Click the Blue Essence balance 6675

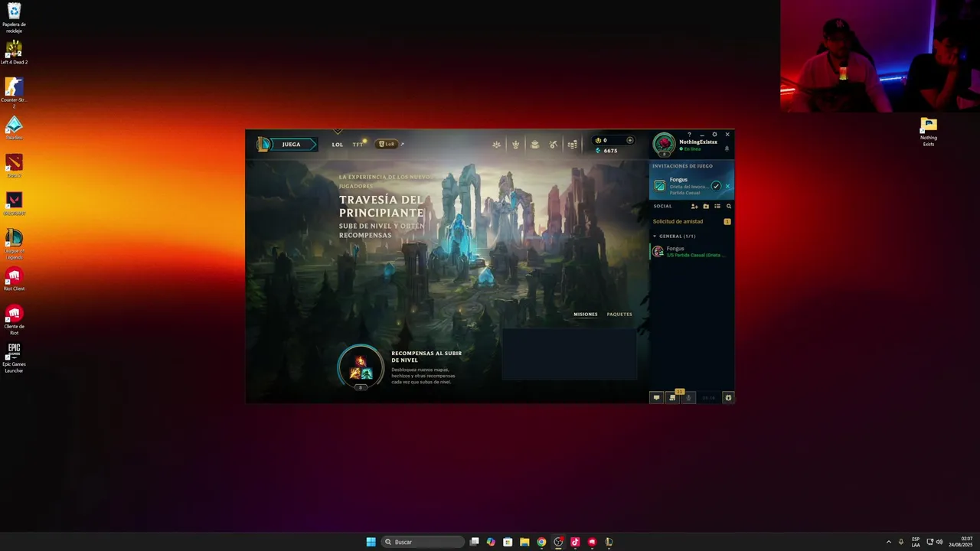pyautogui.click(x=606, y=151)
